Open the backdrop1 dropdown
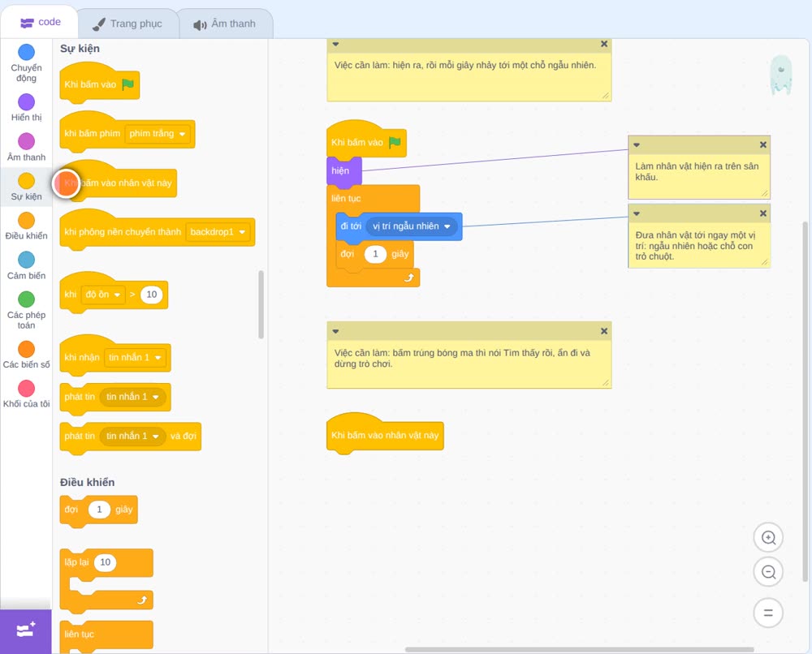The width and height of the screenshot is (812, 654). tap(218, 232)
